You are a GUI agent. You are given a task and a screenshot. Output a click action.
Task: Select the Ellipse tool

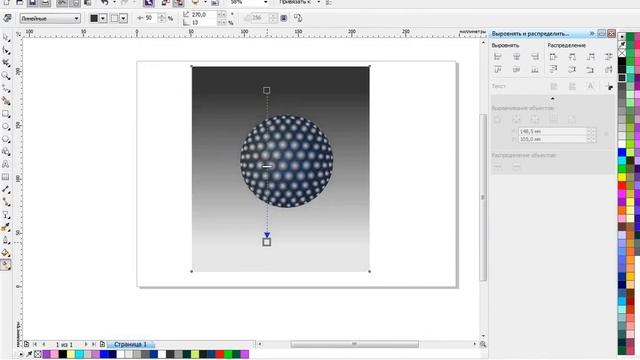tap(6, 127)
